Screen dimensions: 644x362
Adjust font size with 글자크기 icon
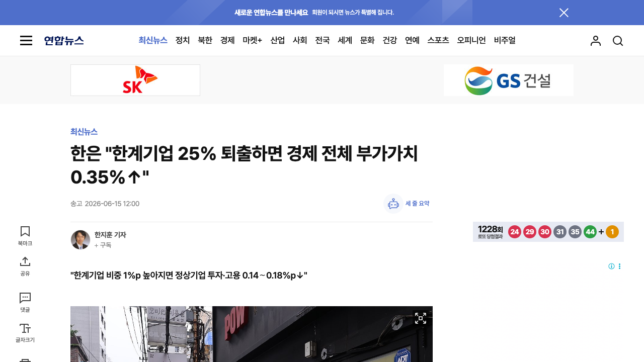pos(25,333)
